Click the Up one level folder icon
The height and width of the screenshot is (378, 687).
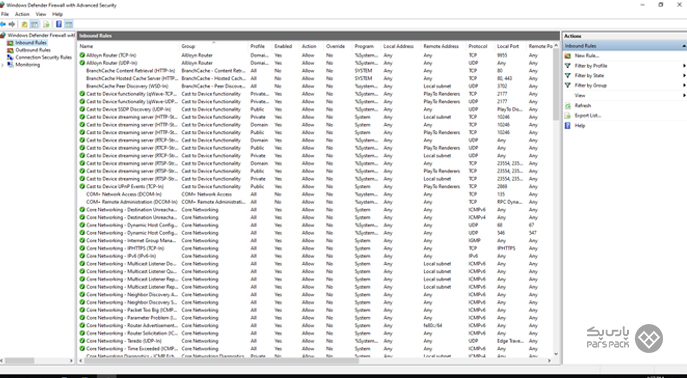pos(25,24)
